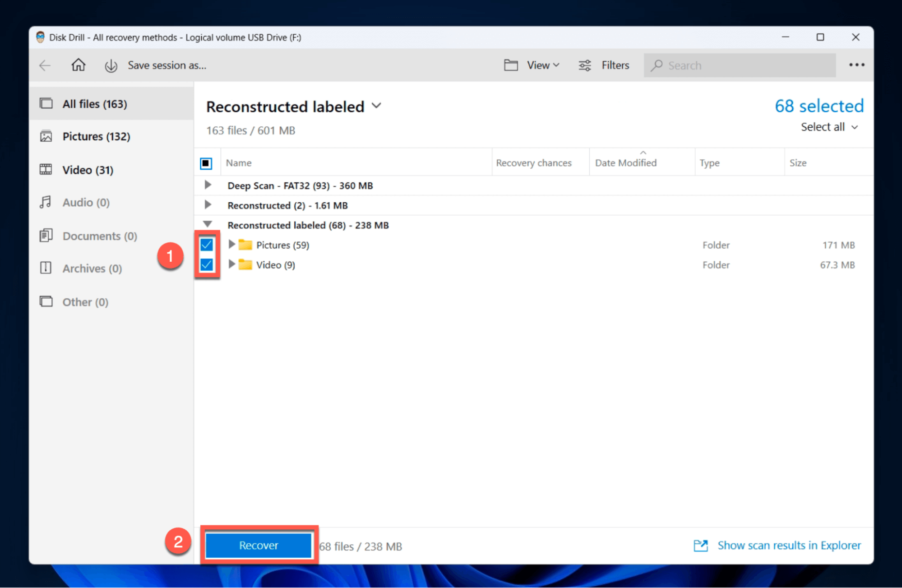
Task: Open the Select all dropdown
Action: [829, 127]
